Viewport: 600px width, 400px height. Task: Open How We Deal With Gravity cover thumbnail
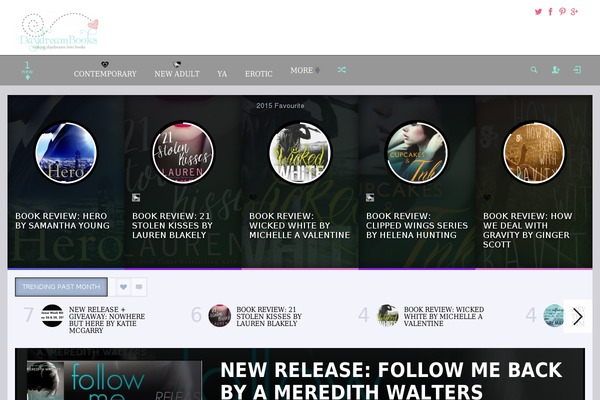coord(534,153)
